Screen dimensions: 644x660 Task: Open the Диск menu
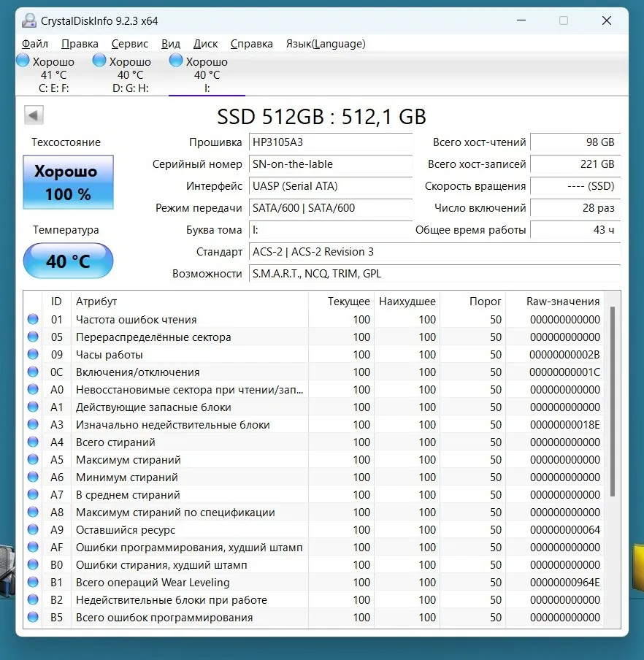pyautogui.click(x=205, y=44)
